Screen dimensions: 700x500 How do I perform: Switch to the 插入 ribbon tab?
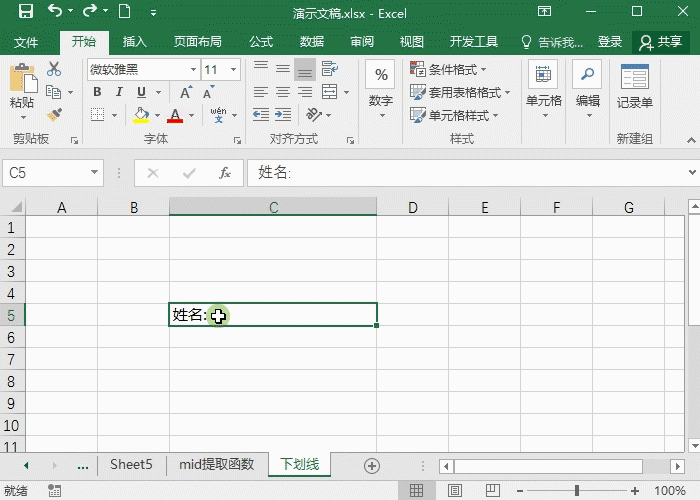click(x=134, y=42)
